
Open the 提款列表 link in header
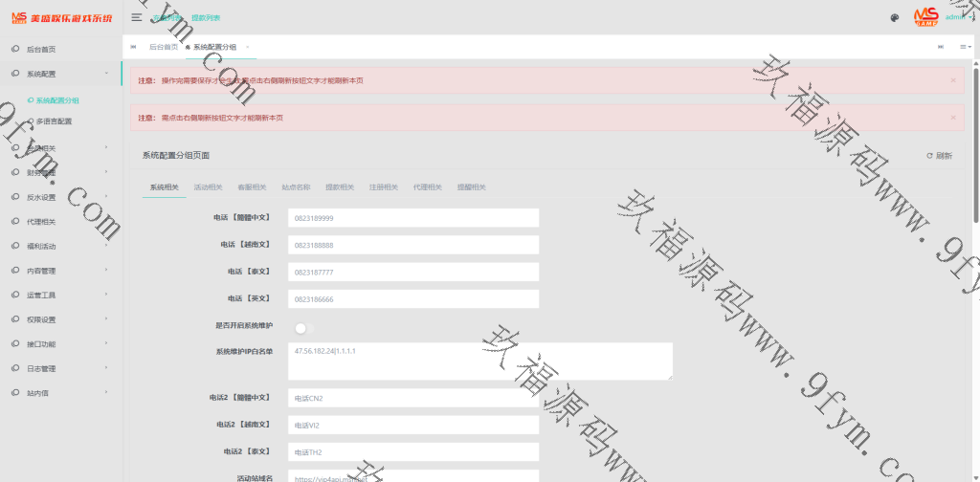point(205,17)
